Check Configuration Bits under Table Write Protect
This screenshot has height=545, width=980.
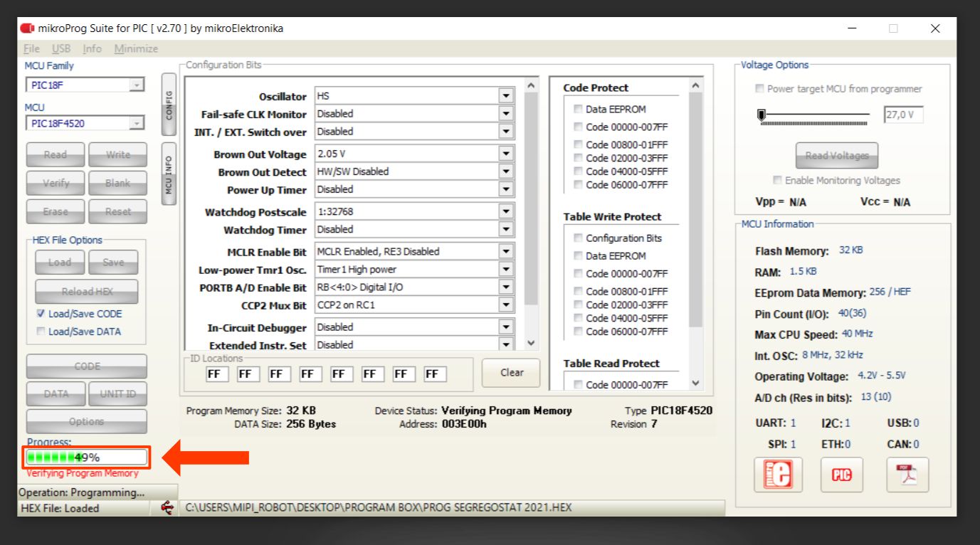pyautogui.click(x=579, y=238)
